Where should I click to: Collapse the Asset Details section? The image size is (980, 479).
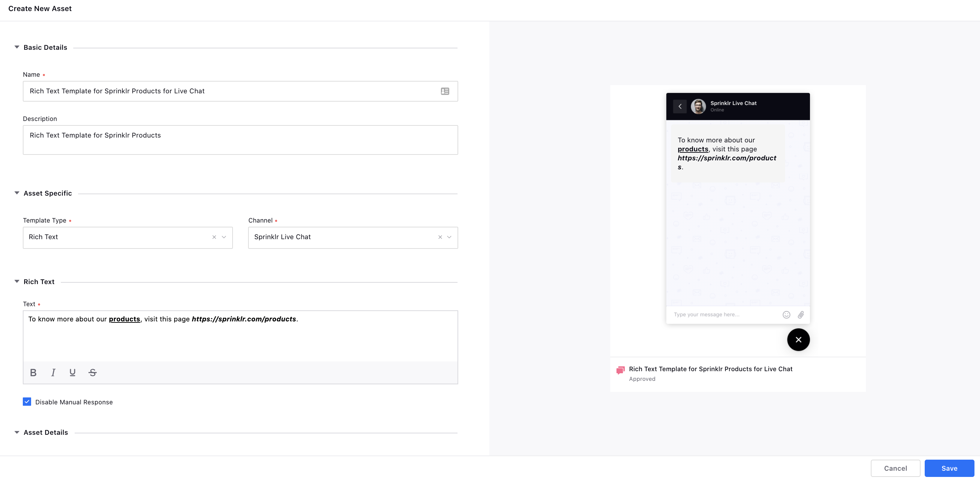click(17, 433)
